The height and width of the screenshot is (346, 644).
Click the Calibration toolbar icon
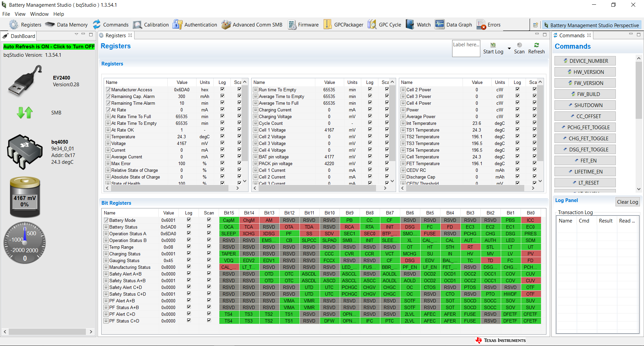tap(137, 25)
